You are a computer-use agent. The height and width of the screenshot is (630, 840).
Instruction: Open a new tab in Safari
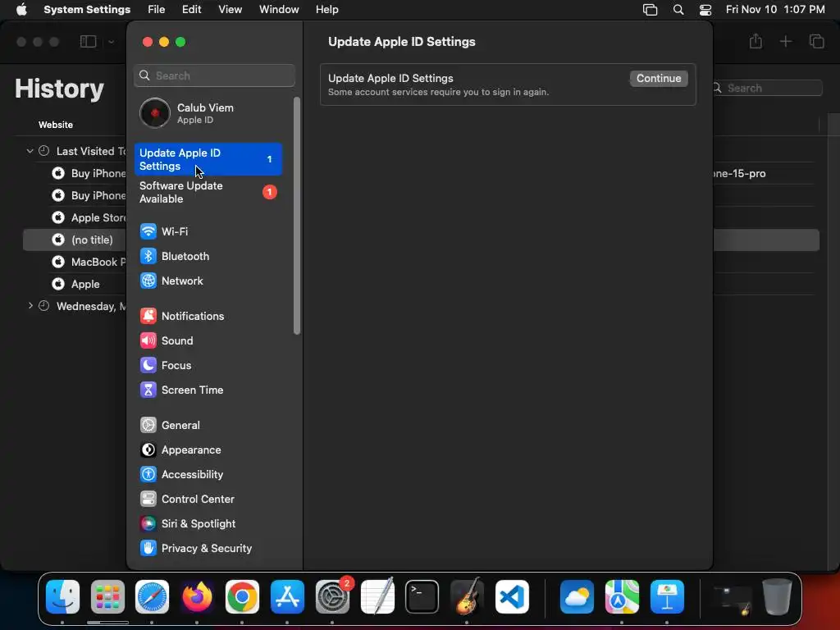785,41
